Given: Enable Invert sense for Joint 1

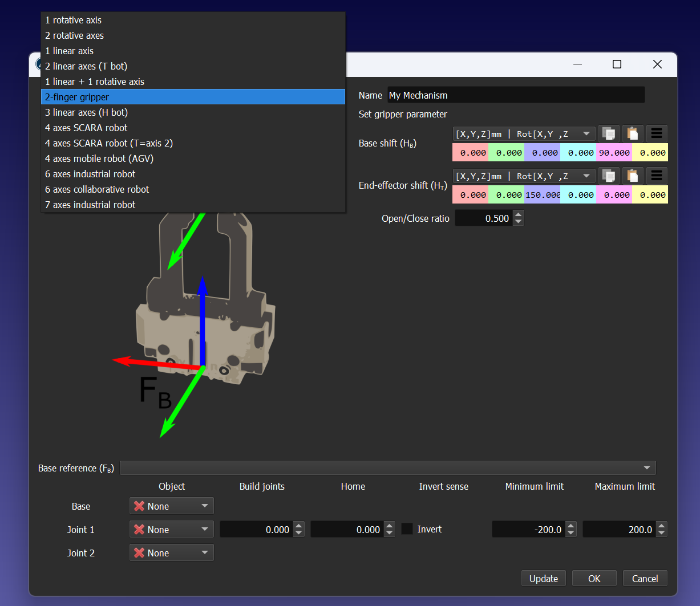Looking at the screenshot, I should 407,529.
